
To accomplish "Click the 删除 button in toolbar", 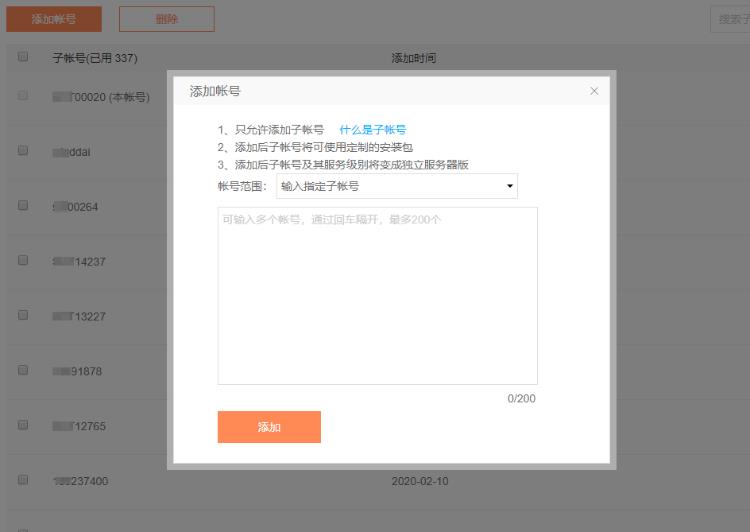I will point(166,19).
